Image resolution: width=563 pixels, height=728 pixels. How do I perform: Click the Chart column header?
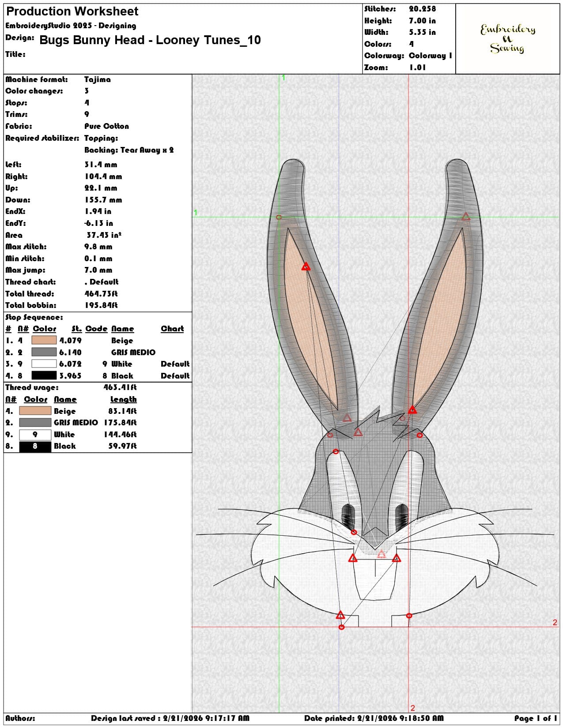172,329
